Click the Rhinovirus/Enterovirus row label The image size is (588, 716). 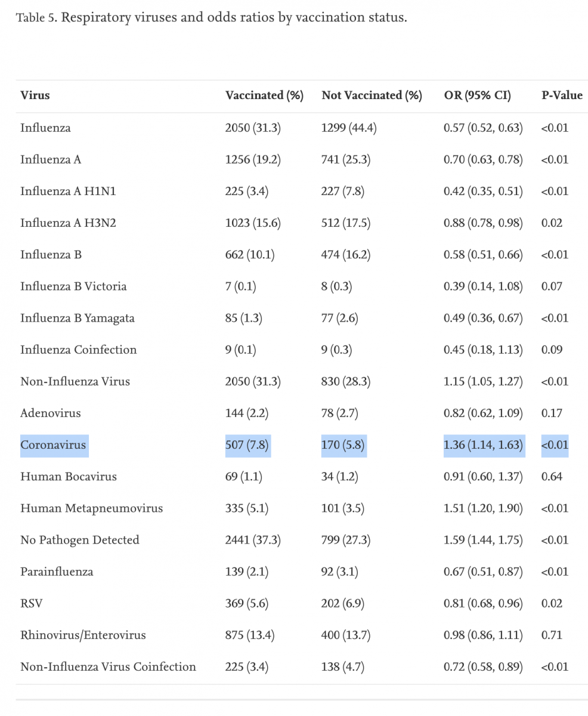pyautogui.click(x=83, y=635)
